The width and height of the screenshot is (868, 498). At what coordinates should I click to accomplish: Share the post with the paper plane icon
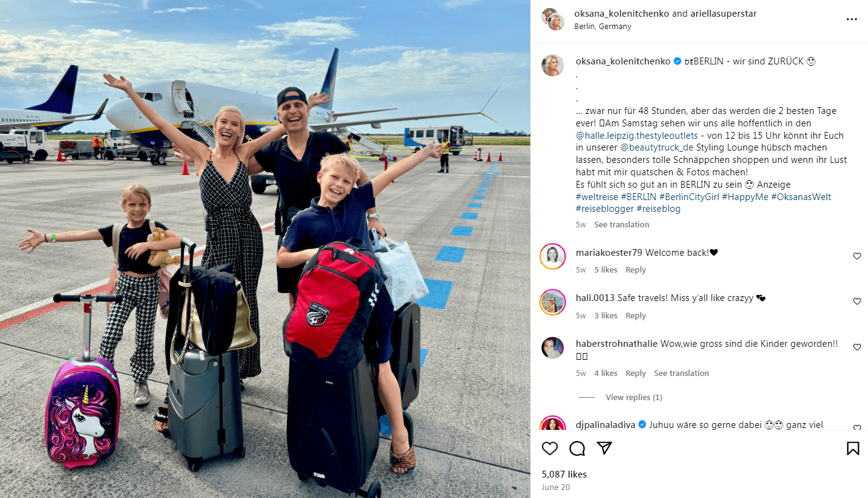click(605, 448)
